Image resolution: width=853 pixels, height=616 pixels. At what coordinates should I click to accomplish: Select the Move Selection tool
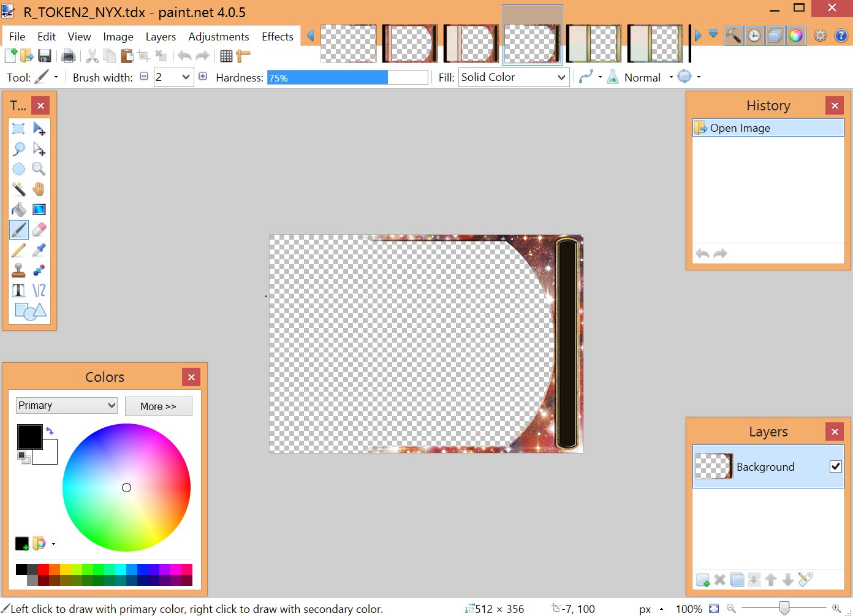point(39,149)
